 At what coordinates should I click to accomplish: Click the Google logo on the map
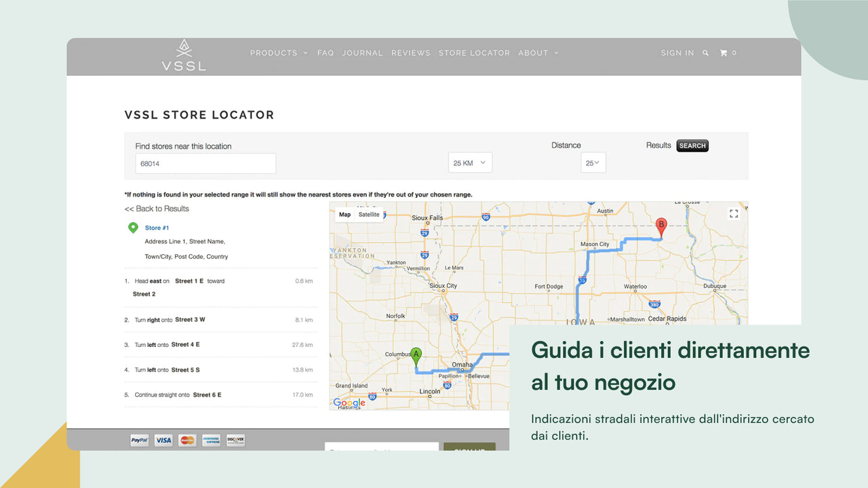pos(349,403)
